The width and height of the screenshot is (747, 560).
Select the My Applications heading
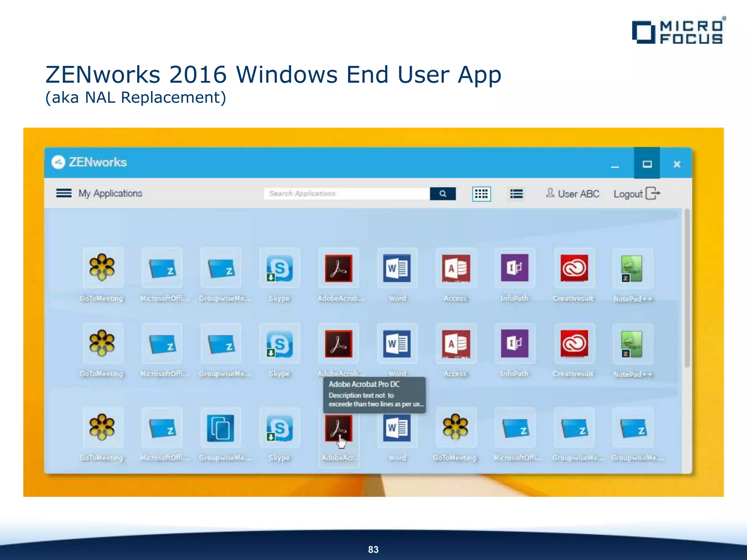110,193
